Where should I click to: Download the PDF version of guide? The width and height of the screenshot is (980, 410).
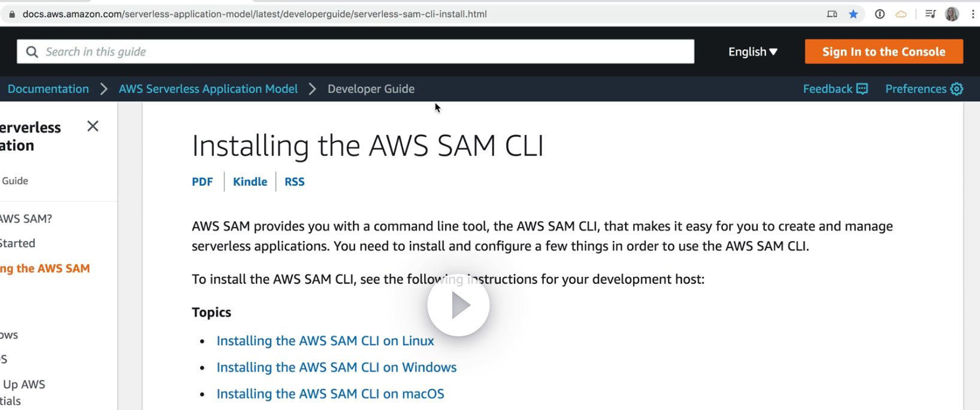pos(202,182)
